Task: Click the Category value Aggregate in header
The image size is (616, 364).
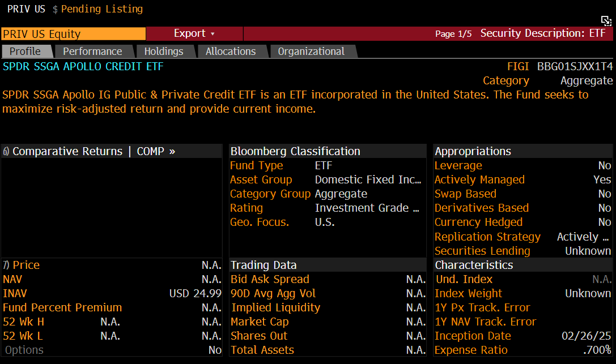Action: pos(587,81)
